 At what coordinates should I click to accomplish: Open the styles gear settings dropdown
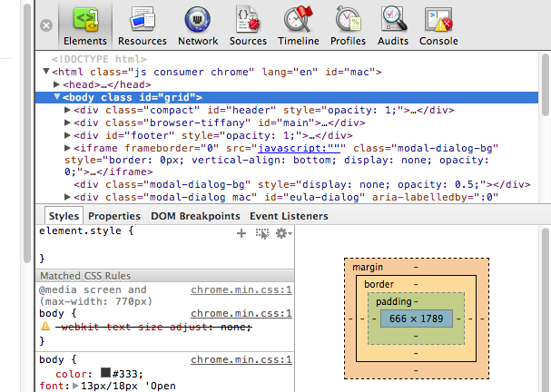(x=283, y=233)
